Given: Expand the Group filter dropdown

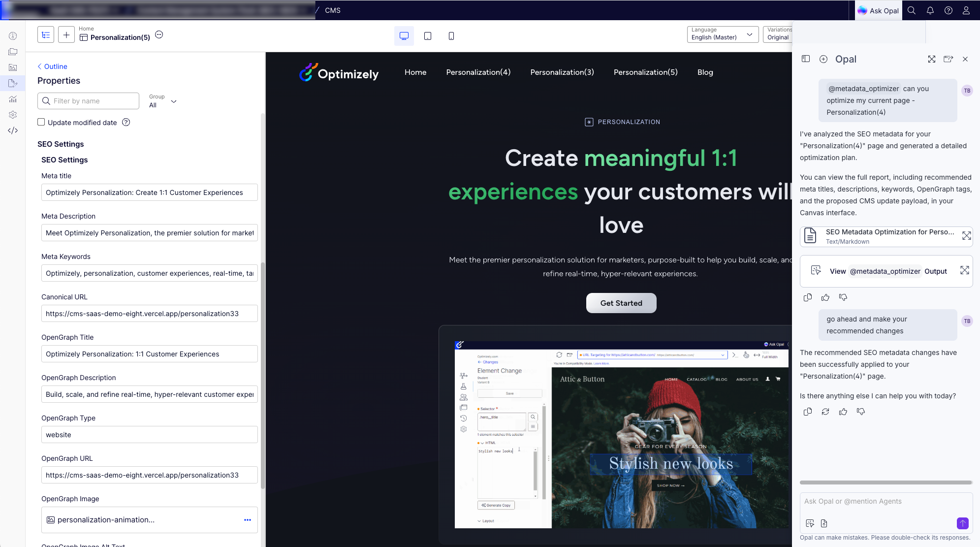Looking at the screenshot, I should (x=163, y=101).
